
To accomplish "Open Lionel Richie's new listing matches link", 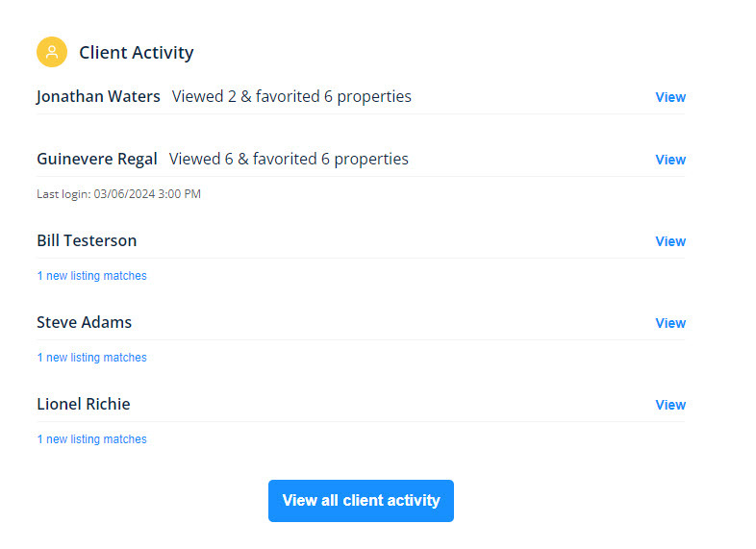I will (x=91, y=439).
